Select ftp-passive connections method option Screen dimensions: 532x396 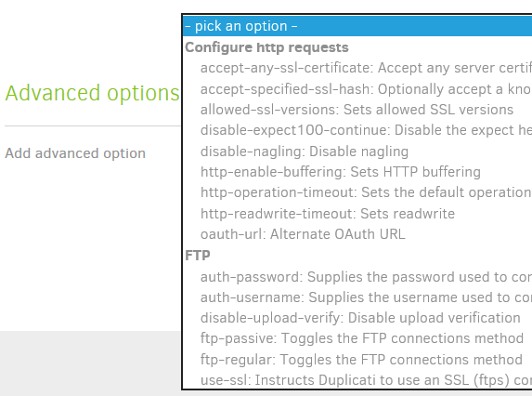357,338
